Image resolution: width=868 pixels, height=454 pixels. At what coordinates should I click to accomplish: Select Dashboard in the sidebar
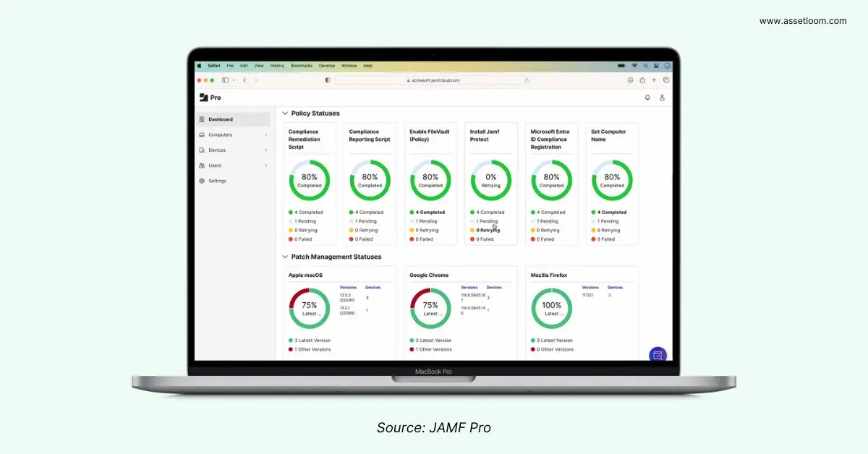(221, 119)
